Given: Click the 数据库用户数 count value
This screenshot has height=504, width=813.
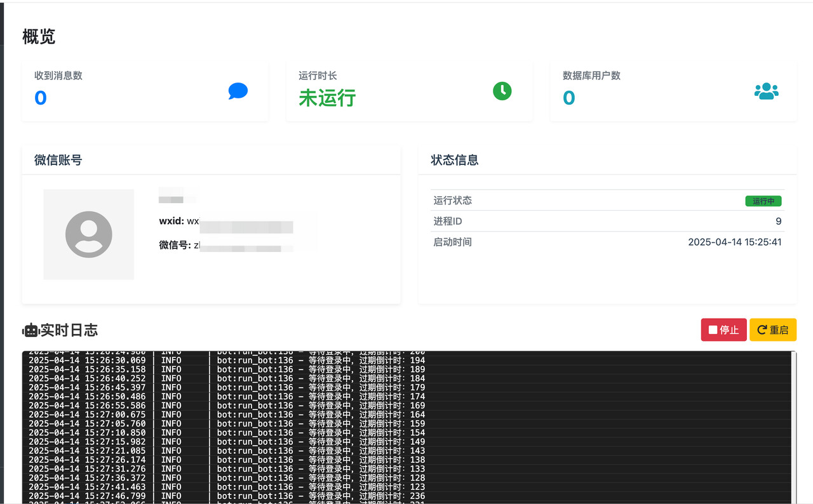Looking at the screenshot, I should click(x=569, y=98).
